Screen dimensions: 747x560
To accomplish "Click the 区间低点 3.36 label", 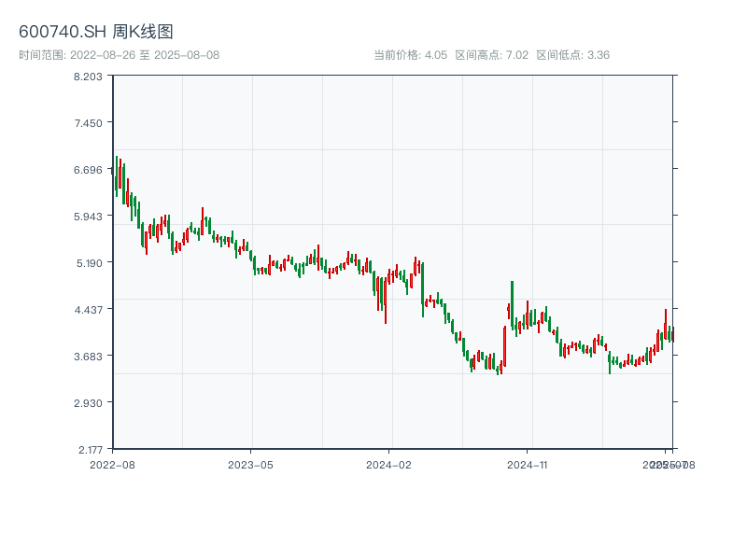I will (572, 55).
